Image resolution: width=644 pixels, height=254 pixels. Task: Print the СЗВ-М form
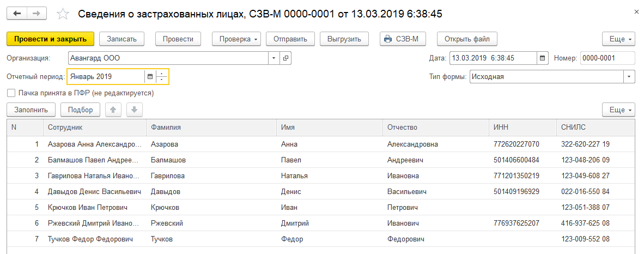pyautogui.click(x=403, y=39)
